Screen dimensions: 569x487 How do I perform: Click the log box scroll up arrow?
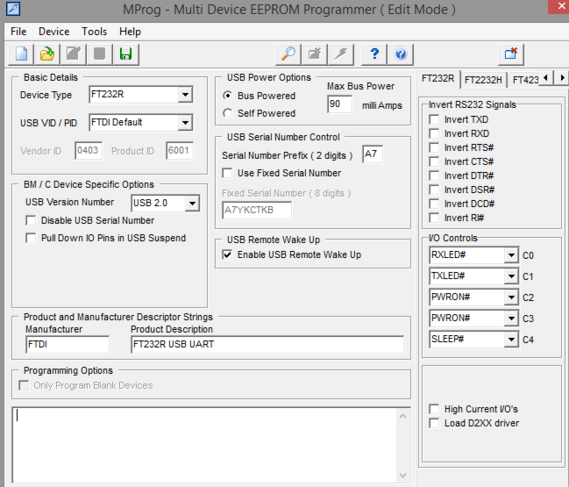[x=403, y=417]
